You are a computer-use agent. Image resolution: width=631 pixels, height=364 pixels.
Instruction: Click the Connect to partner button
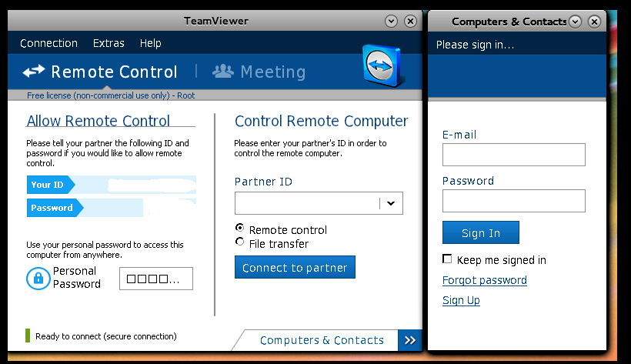click(x=295, y=267)
